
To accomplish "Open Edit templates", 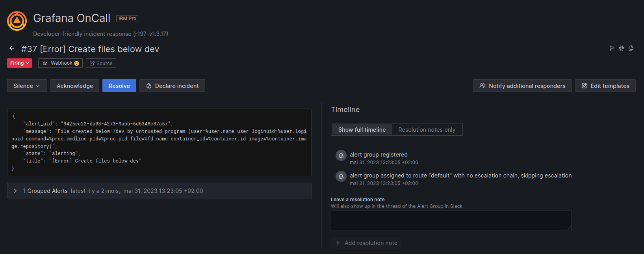I will tap(605, 86).
